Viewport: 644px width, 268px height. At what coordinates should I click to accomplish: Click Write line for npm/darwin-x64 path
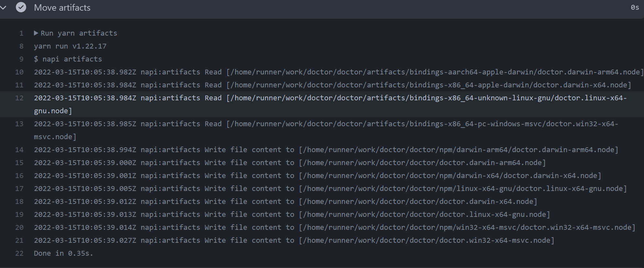click(318, 175)
